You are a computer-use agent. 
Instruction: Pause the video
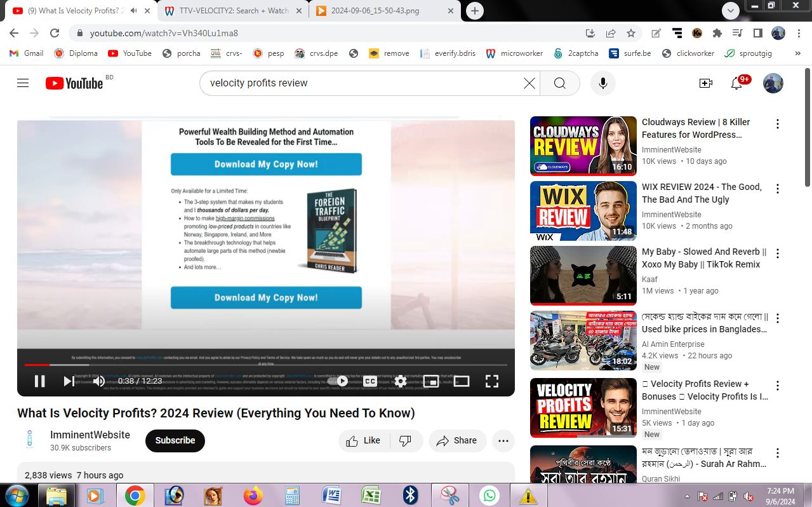click(x=39, y=381)
